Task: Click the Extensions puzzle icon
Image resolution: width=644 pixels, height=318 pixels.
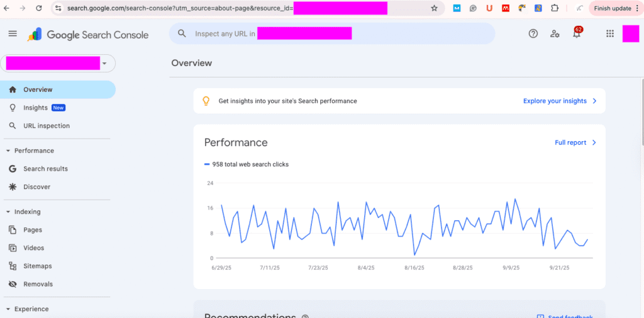Action: tap(555, 8)
